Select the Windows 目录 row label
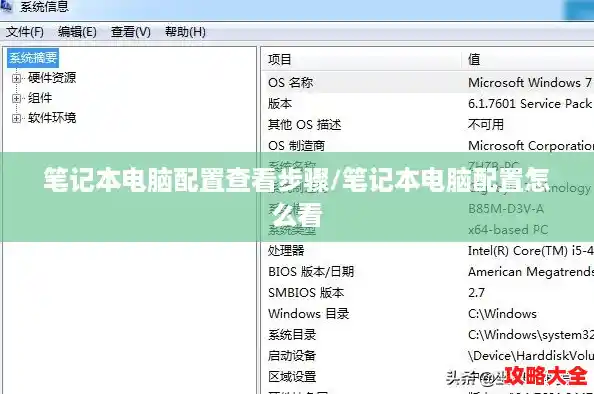 (309, 314)
